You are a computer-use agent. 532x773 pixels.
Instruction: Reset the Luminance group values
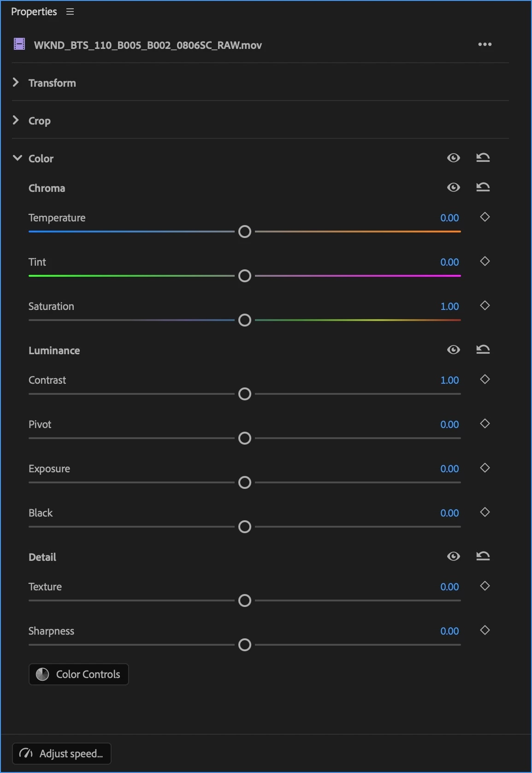pos(483,350)
